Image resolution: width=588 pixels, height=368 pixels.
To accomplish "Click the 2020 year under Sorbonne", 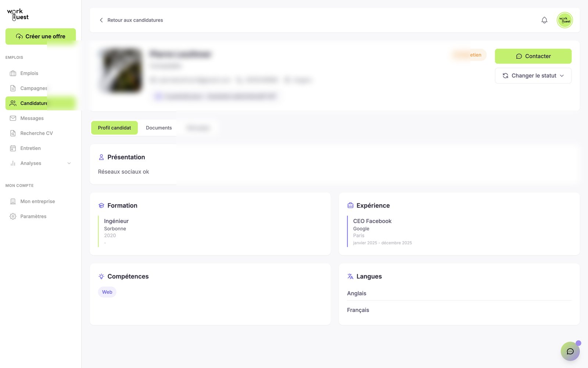I will click(110, 236).
